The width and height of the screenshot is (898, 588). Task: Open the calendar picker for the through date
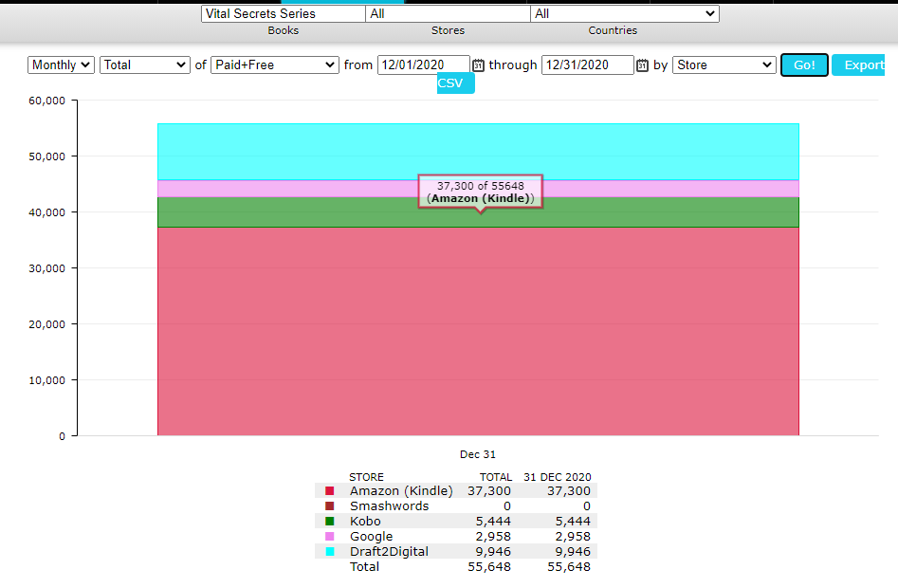pos(642,65)
